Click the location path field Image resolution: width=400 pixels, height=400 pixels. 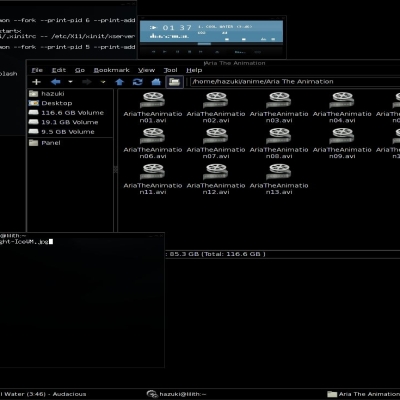(x=295, y=82)
